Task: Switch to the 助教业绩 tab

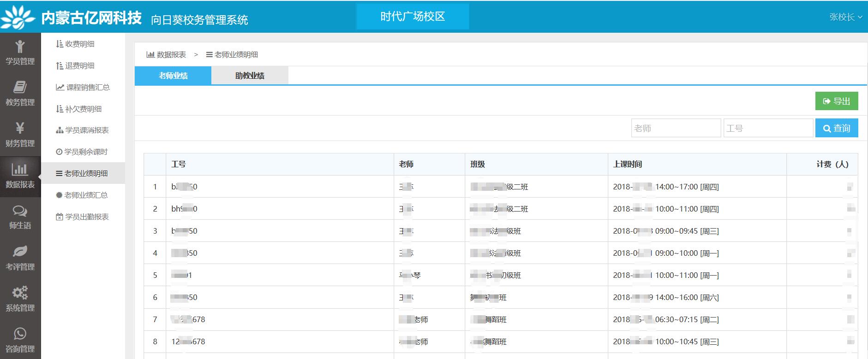Action: [250, 76]
